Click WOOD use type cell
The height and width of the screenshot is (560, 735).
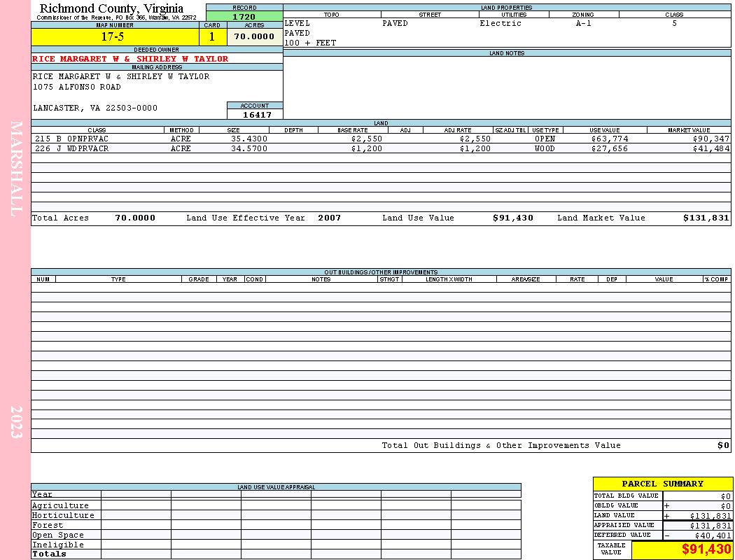click(545, 149)
